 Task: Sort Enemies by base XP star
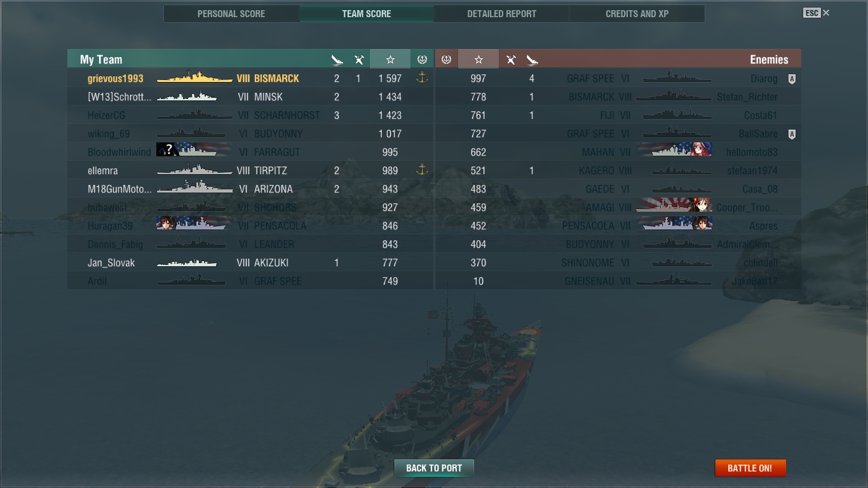pos(478,59)
